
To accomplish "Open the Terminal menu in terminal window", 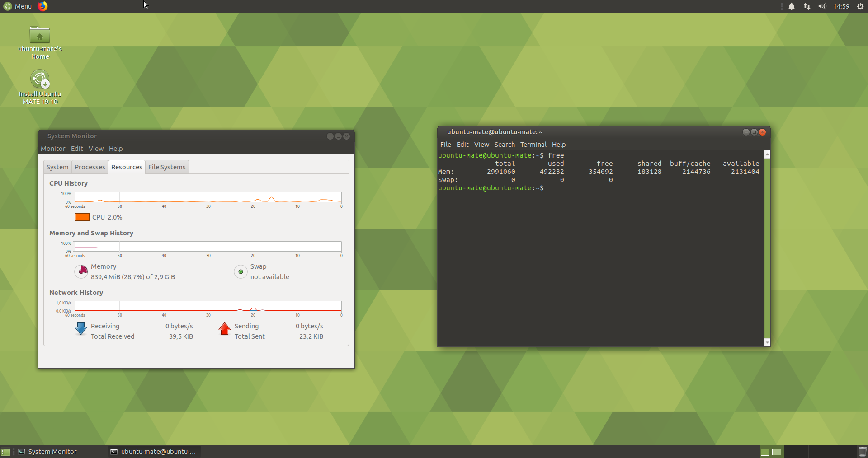I will pos(533,145).
